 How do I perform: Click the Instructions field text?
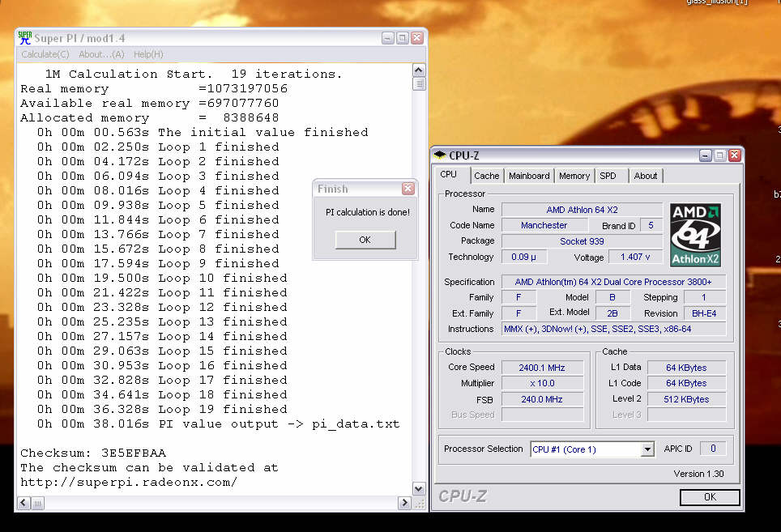click(x=613, y=329)
